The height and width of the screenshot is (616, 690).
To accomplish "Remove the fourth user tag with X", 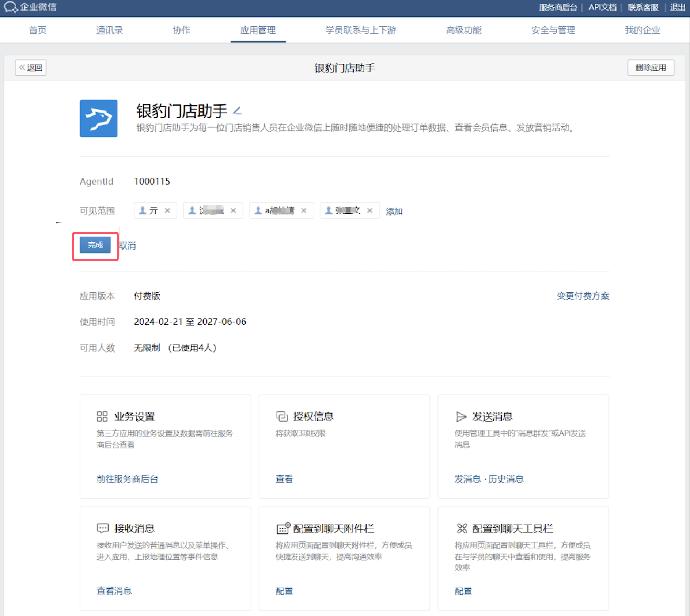I will pyautogui.click(x=370, y=210).
